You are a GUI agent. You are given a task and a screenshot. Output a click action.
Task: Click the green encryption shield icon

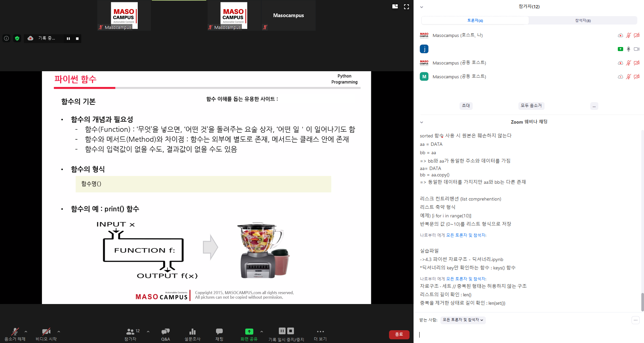(17, 38)
